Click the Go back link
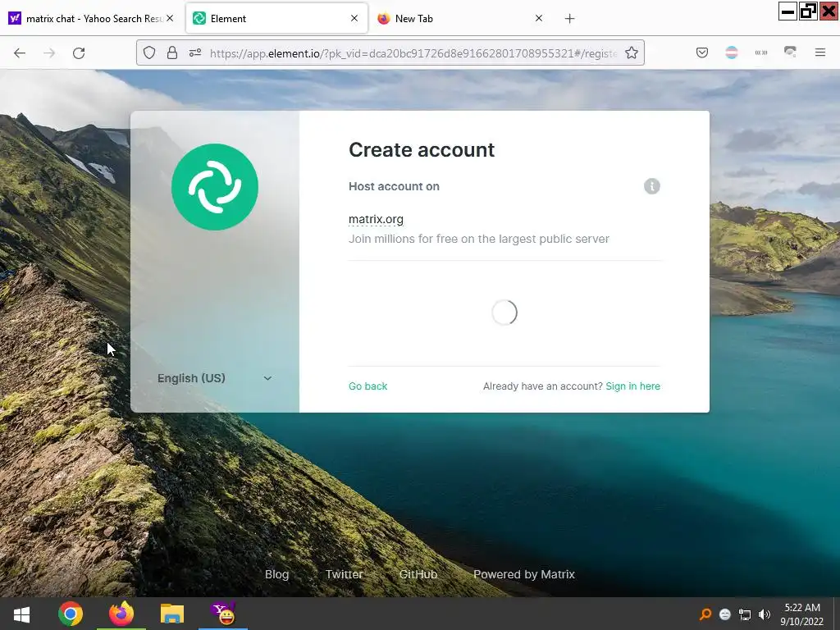Image resolution: width=840 pixels, height=630 pixels. [x=368, y=386]
